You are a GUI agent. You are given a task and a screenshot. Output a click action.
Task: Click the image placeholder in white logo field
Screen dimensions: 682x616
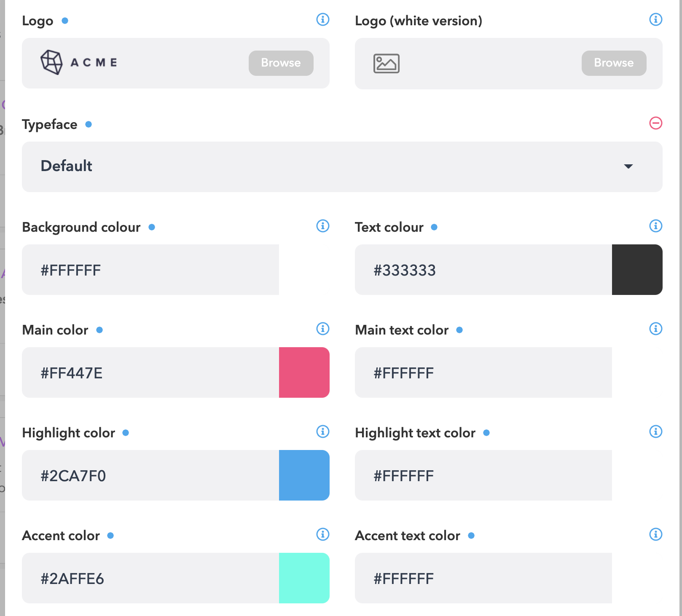(387, 64)
